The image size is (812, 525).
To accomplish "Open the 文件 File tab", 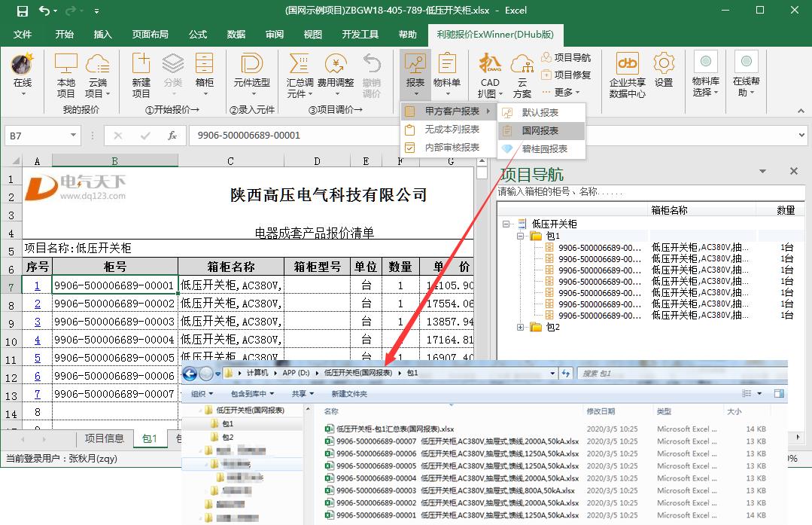I will [23, 35].
